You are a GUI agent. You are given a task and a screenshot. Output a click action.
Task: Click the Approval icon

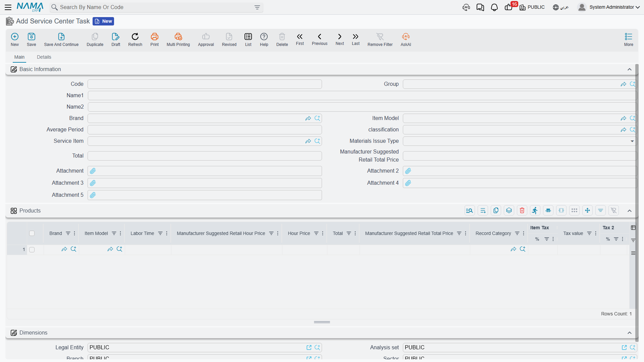[x=206, y=40]
